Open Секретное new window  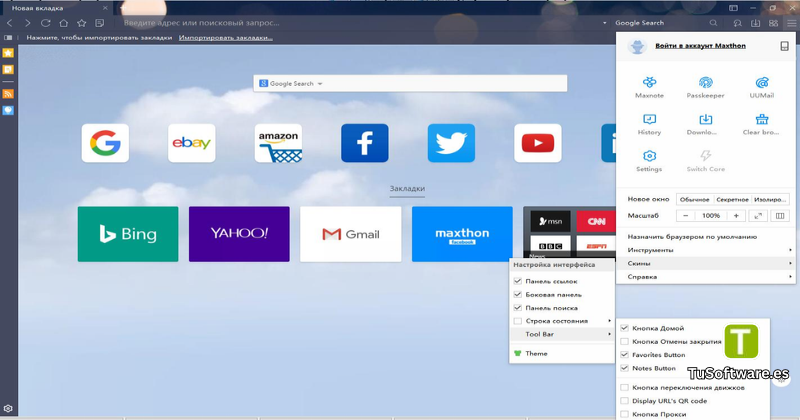coord(732,200)
